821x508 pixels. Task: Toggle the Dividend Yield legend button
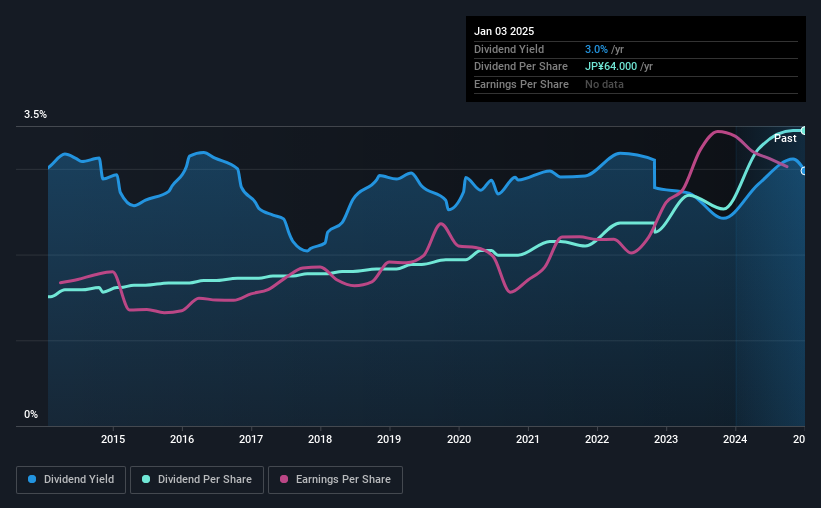coord(71,480)
